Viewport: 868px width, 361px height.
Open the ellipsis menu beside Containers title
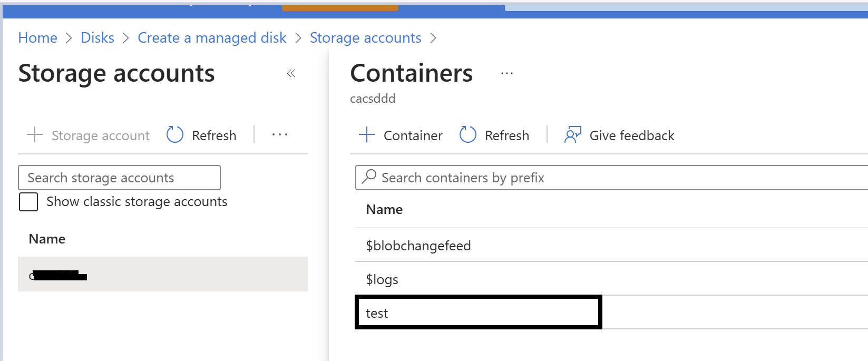pos(507,73)
